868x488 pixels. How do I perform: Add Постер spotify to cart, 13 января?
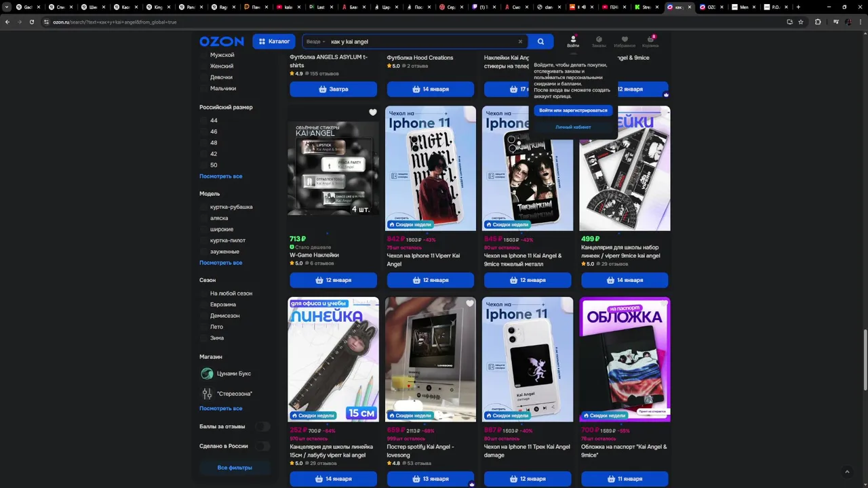point(431,479)
